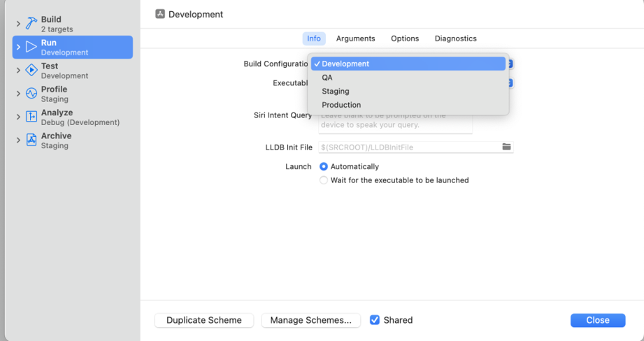Click the Profile waveform icon
The image size is (644, 341).
tap(31, 94)
